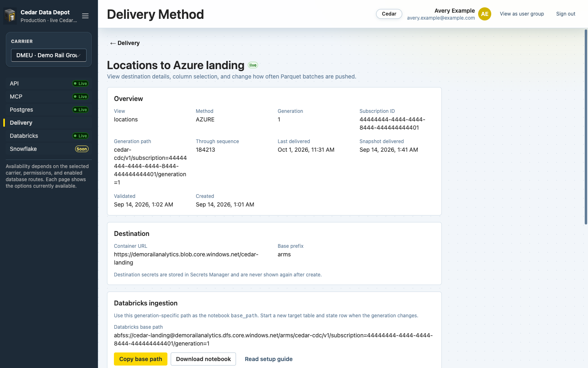This screenshot has height=368, width=588.
Task: Click the Download notebook button
Action: 203,359
